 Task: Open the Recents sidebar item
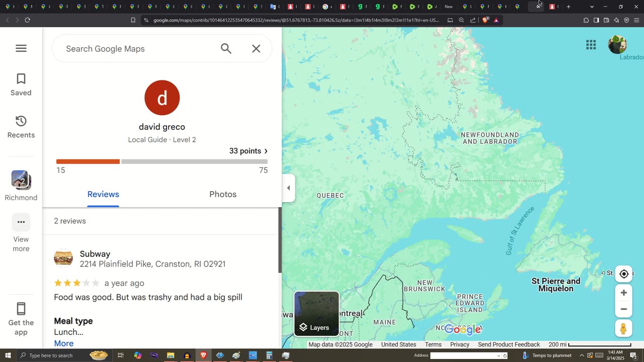tap(21, 127)
